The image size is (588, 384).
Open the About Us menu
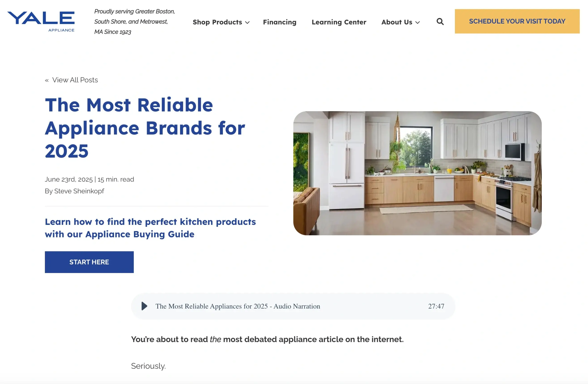[397, 22]
